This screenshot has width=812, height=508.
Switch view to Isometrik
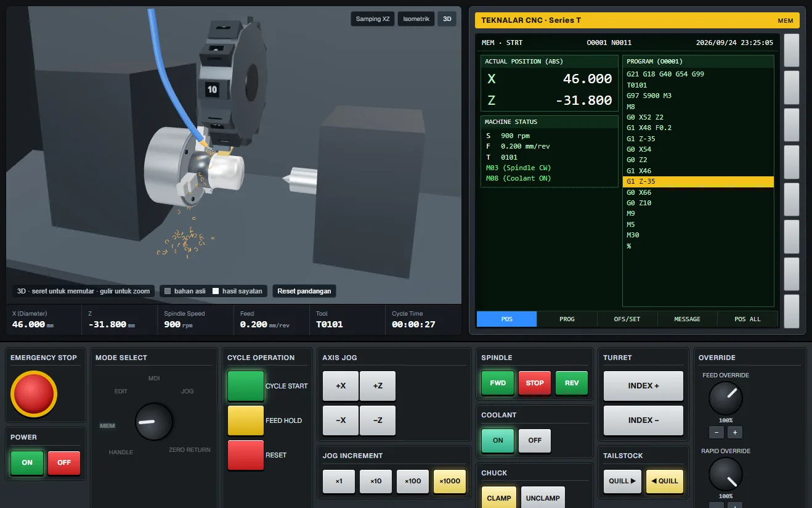click(x=416, y=19)
